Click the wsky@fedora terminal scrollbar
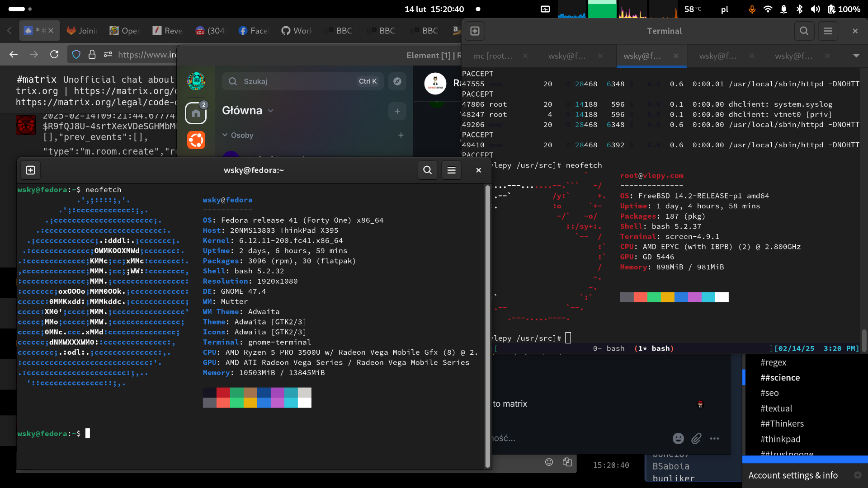 [487, 325]
